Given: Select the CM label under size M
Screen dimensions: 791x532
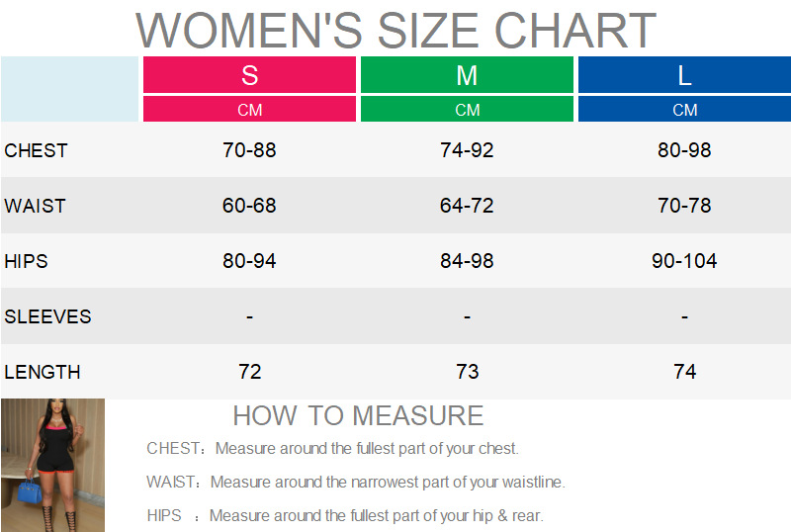Looking at the screenshot, I should (467, 110).
